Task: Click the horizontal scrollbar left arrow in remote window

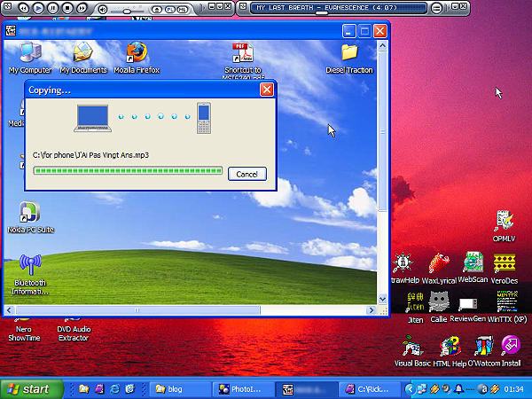Action: [9, 310]
